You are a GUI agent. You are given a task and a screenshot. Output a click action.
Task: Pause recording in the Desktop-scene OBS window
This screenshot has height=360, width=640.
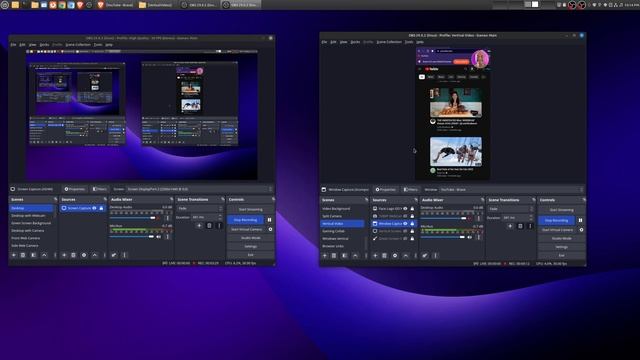coord(269,220)
